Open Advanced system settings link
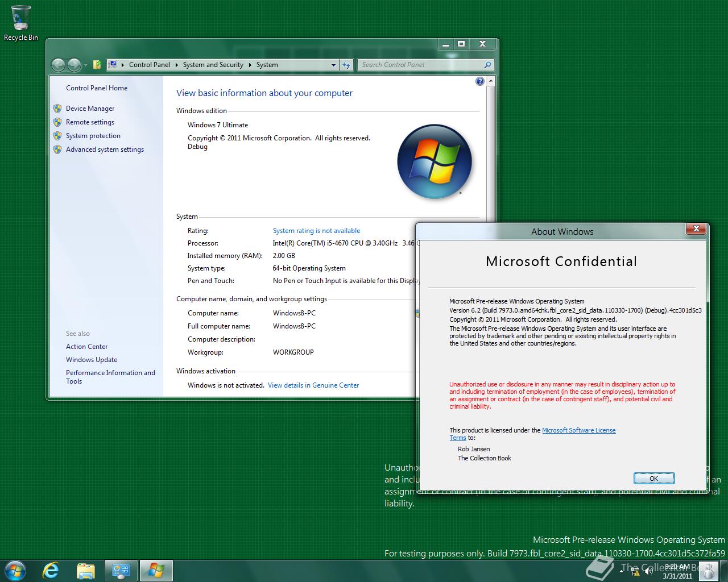The image size is (728, 582). [x=105, y=149]
